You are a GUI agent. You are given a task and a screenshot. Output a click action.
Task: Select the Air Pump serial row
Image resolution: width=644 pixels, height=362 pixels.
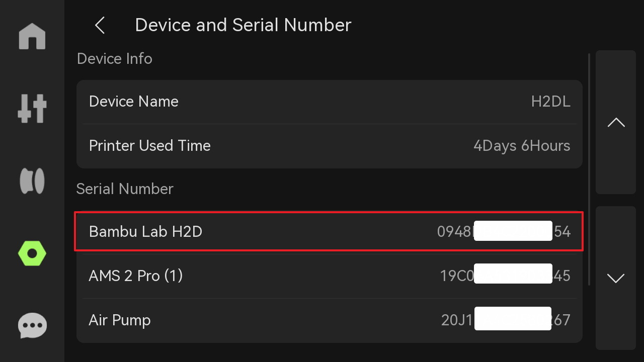coord(330,320)
